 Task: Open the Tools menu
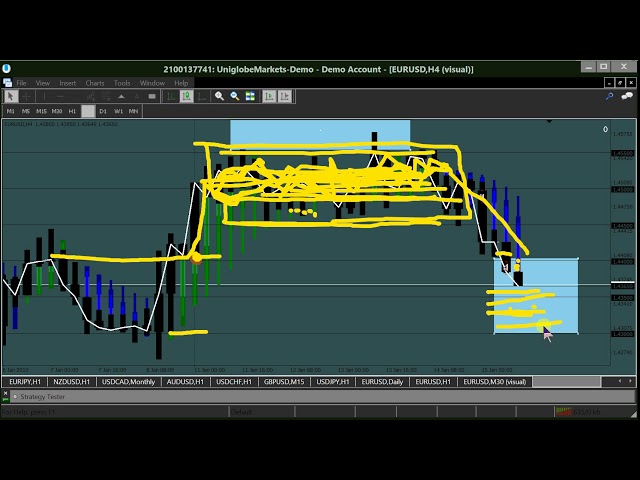tap(122, 83)
